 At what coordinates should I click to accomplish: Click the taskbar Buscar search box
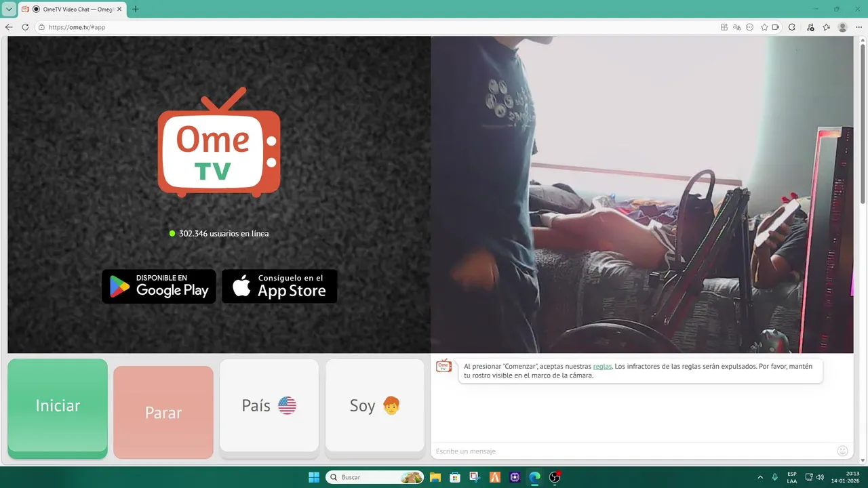coord(375,477)
